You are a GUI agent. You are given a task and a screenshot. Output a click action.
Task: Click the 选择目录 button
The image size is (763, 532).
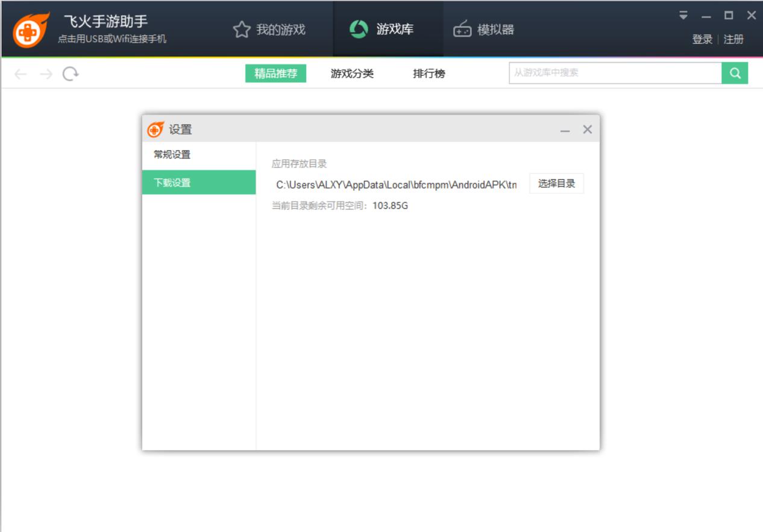pyautogui.click(x=556, y=184)
